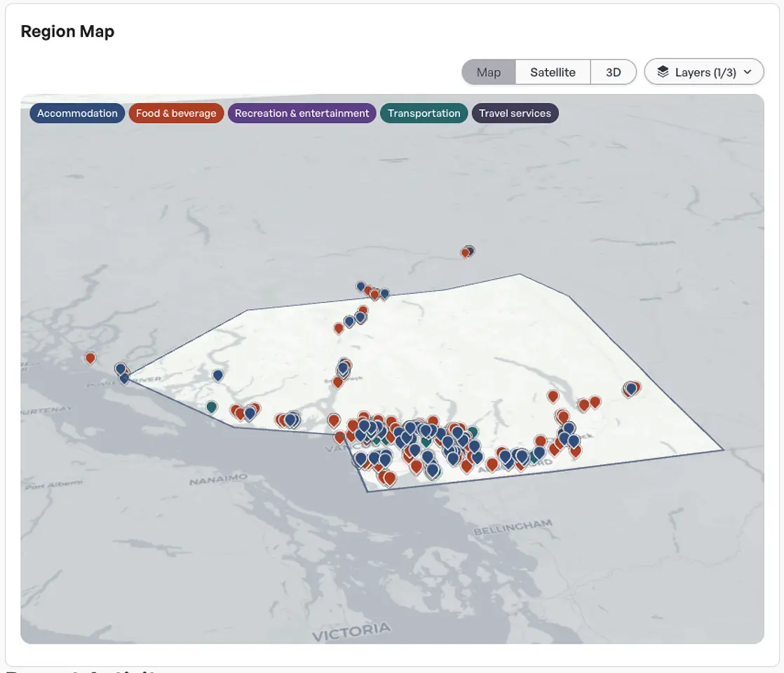This screenshot has width=784, height=673.
Task: Toggle the Travel services filter
Action: click(515, 113)
